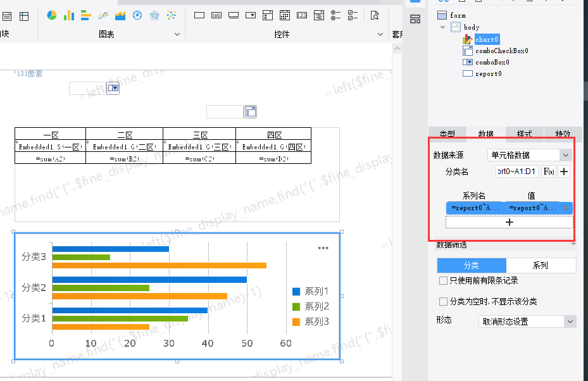
Task: Select the number field widget icon
Action: 302,15
